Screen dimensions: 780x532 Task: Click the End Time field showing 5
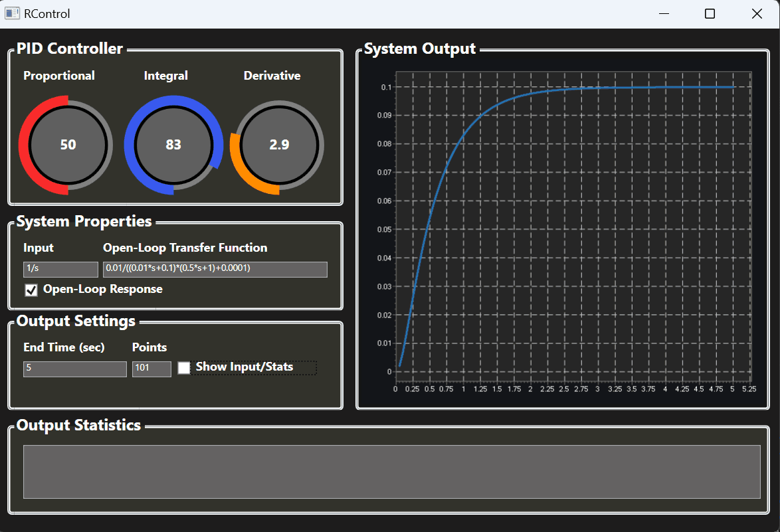[74, 369]
